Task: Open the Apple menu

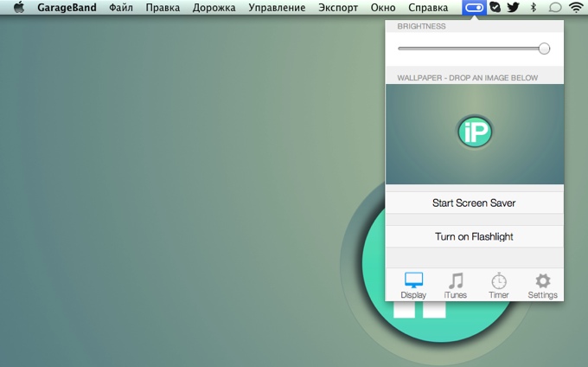Action: pyautogui.click(x=19, y=7)
